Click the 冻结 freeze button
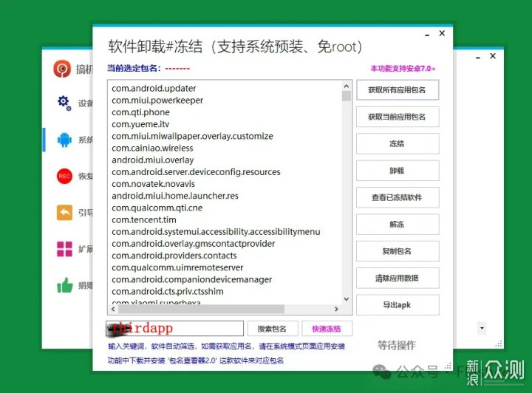The height and width of the screenshot is (393, 532). pos(398,144)
